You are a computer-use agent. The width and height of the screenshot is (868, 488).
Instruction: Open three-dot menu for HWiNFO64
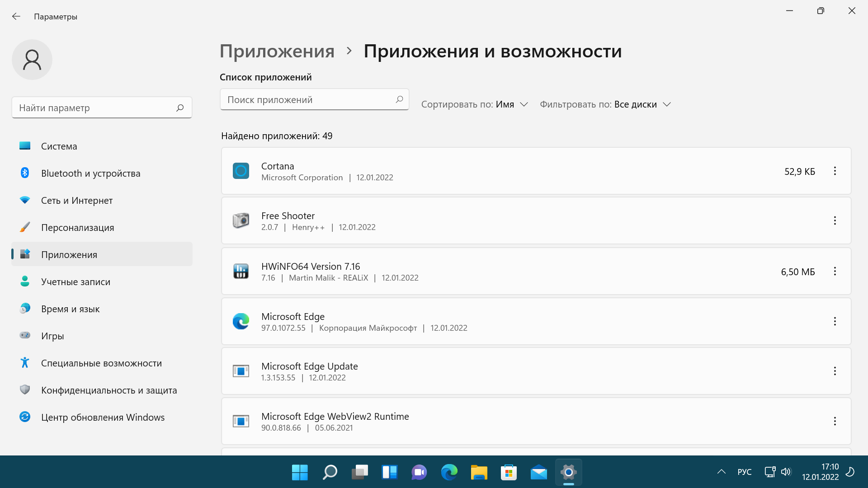click(x=835, y=272)
